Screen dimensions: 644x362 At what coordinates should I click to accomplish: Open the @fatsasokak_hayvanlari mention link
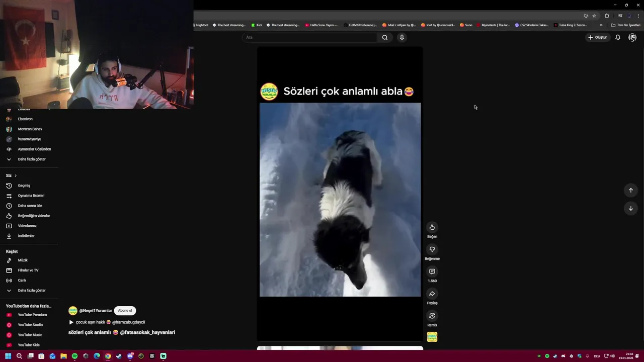[147, 332]
